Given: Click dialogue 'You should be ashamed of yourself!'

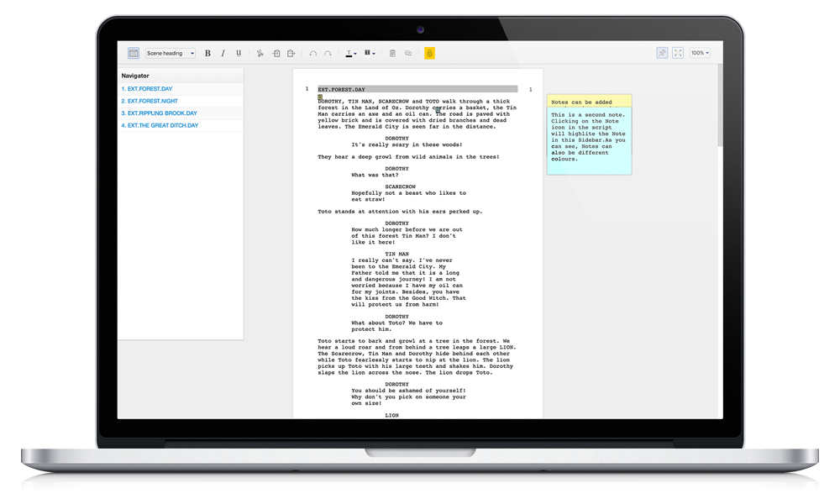Looking at the screenshot, I should (408, 391).
